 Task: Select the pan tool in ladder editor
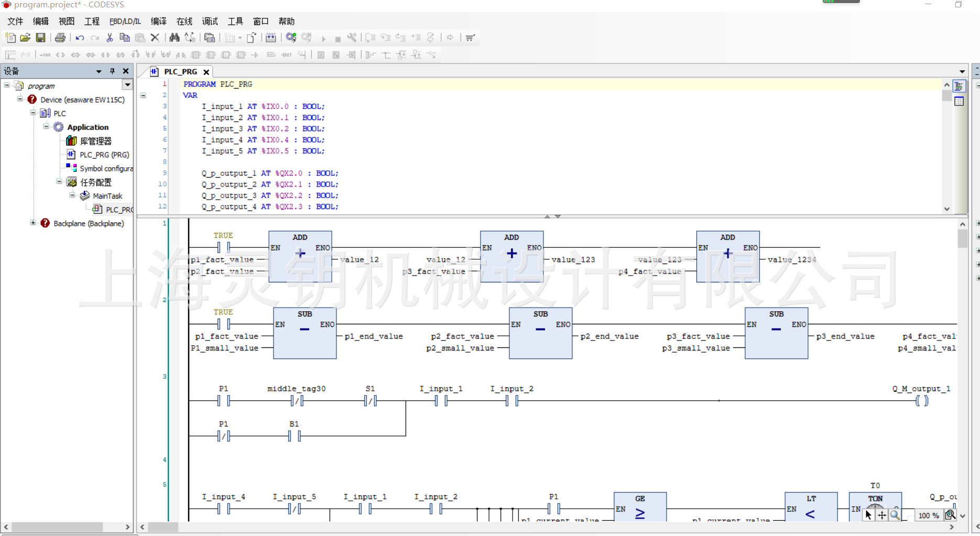882,515
